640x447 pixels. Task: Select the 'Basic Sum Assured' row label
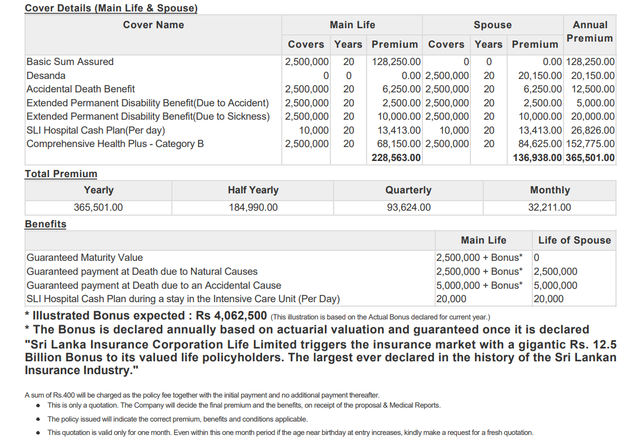[70, 62]
